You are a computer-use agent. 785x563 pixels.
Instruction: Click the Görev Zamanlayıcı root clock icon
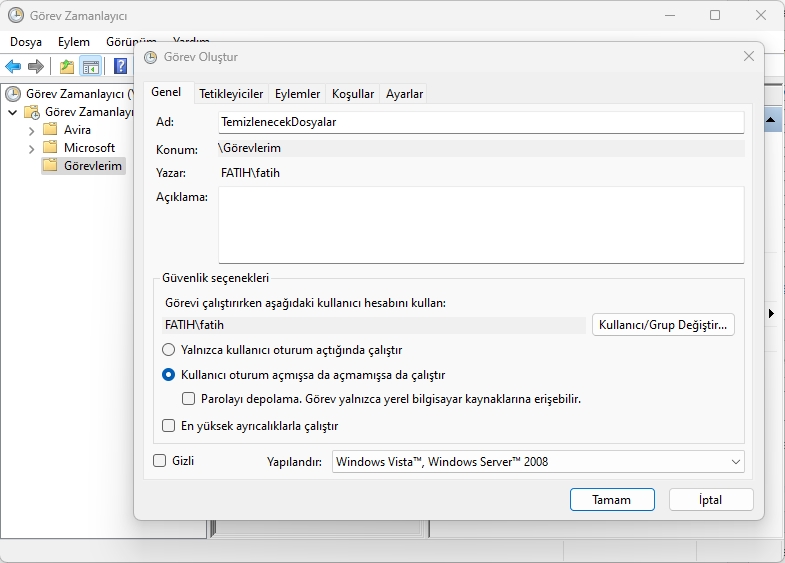13,94
